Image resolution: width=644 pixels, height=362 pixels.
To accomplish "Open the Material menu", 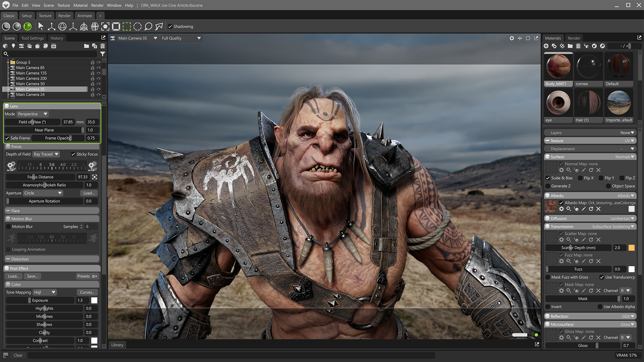I will pyautogui.click(x=80, y=5).
